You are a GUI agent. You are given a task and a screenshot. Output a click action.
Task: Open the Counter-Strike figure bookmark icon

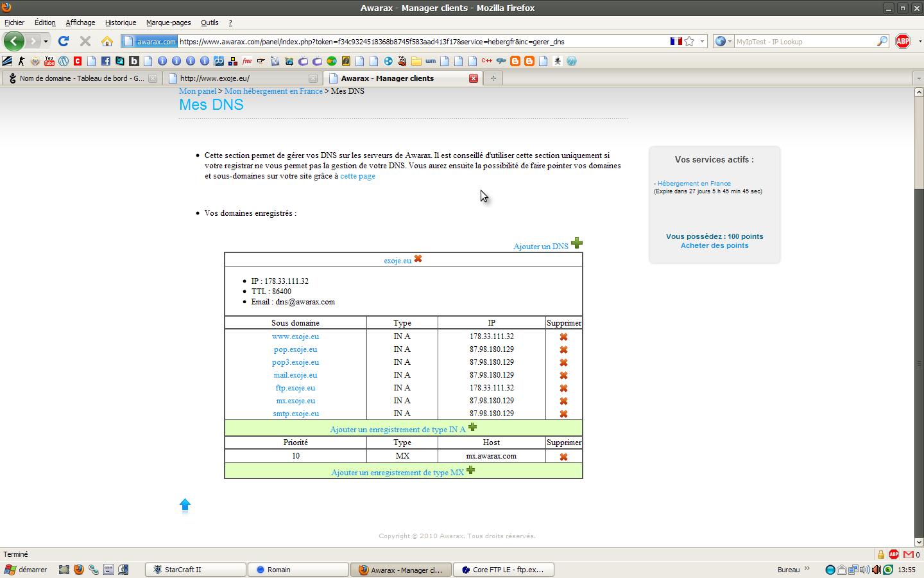click(21, 61)
